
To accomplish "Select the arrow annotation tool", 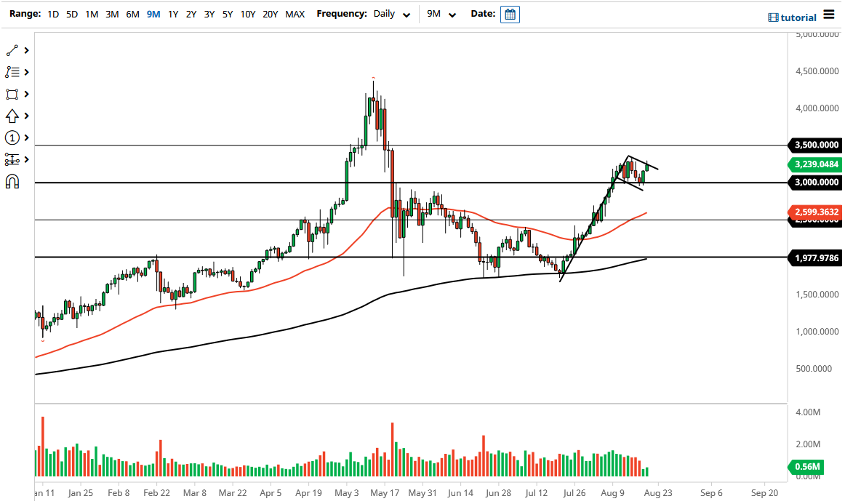I will click(12, 115).
